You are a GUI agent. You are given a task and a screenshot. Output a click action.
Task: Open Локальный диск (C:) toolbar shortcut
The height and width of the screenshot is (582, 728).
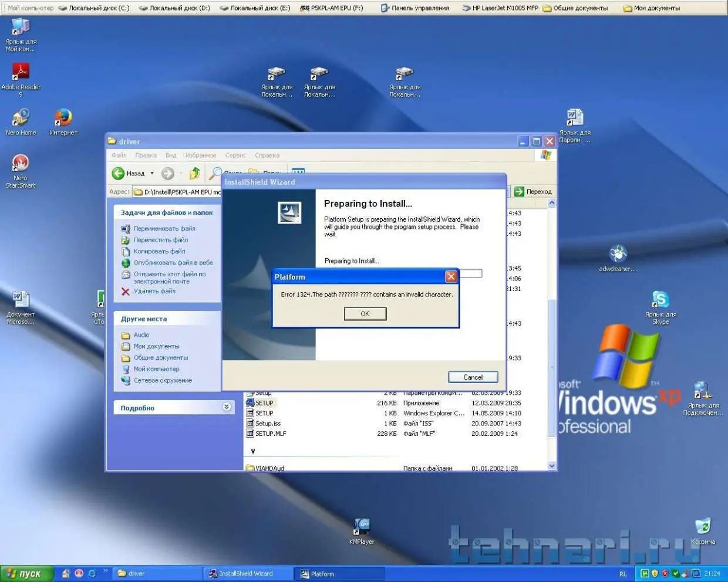tap(94, 8)
